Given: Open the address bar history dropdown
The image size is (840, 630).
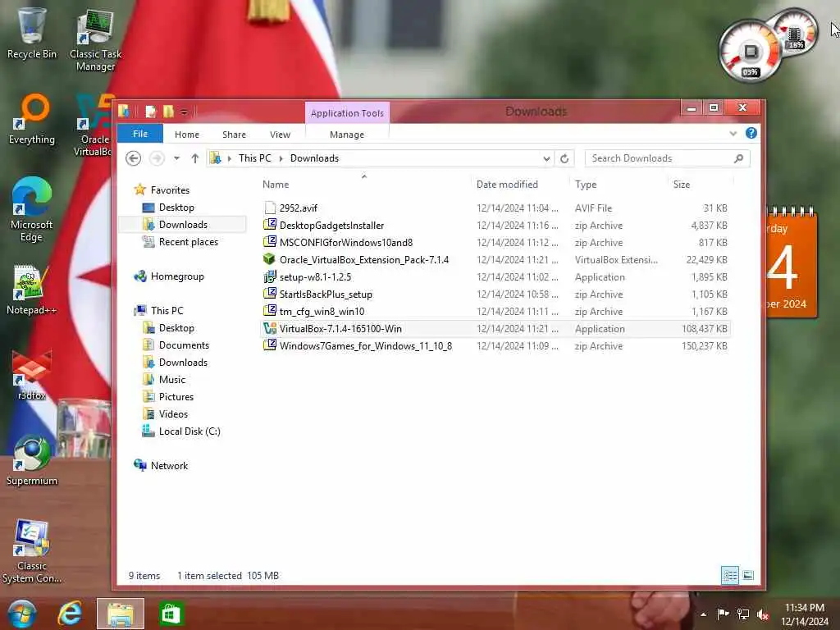Looking at the screenshot, I should point(546,158).
